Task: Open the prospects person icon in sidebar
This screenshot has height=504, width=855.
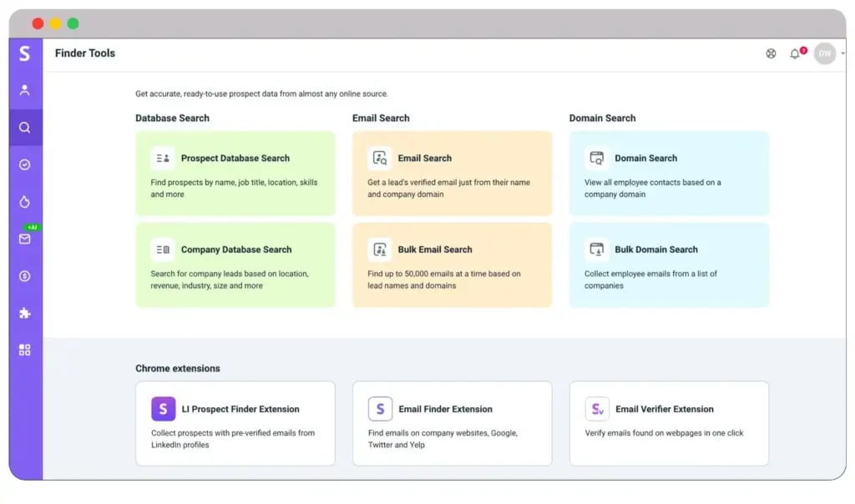Action: click(24, 90)
